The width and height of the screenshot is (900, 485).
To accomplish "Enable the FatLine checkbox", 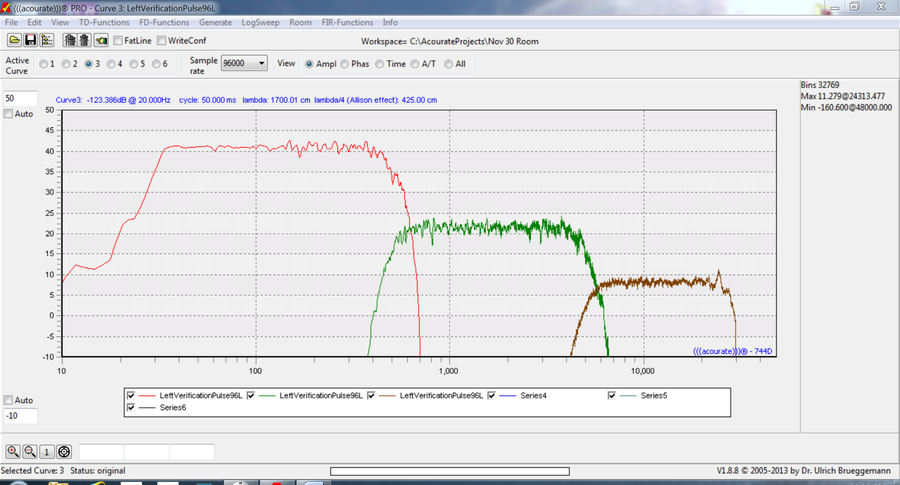I will 118,41.
